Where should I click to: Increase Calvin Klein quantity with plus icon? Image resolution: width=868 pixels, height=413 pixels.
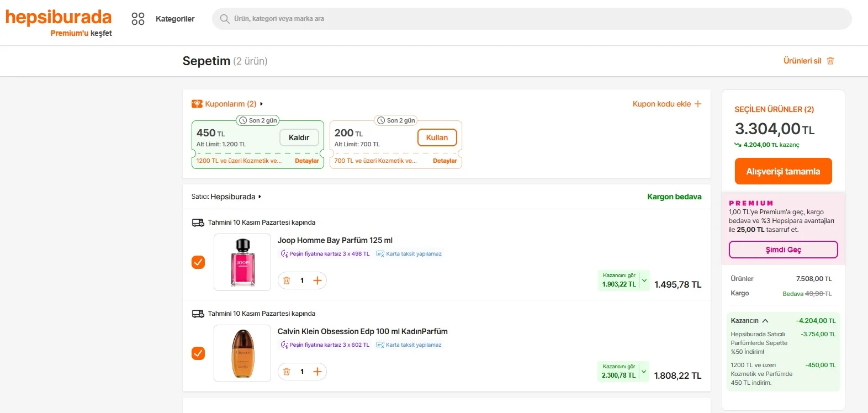(317, 372)
